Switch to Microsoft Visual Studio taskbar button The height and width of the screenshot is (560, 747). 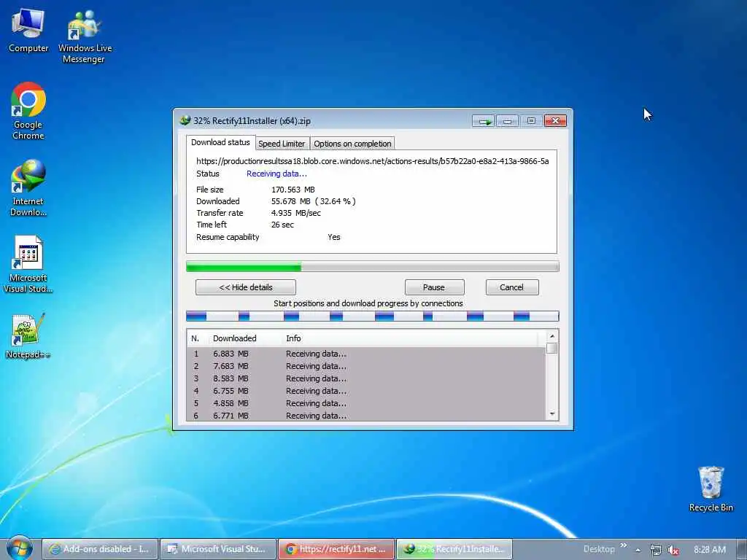[x=217, y=549]
